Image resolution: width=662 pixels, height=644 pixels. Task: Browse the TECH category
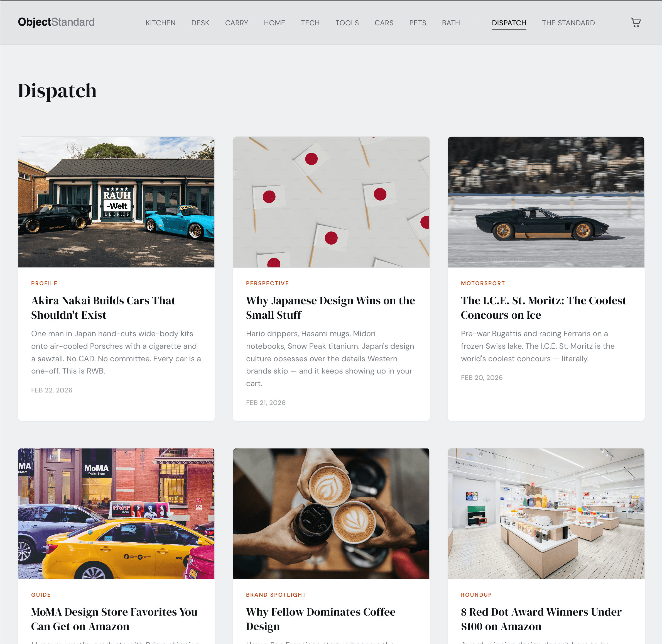[310, 23]
